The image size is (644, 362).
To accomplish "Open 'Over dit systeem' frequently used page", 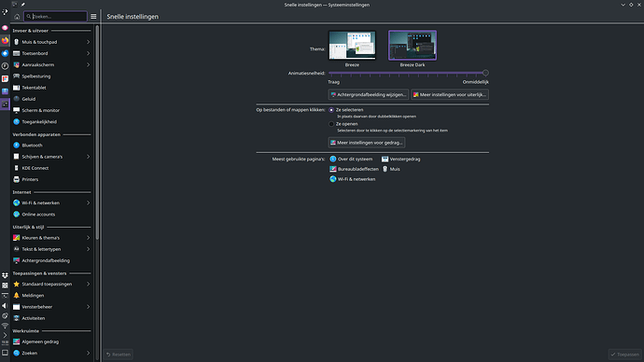I will pyautogui.click(x=351, y=159).
